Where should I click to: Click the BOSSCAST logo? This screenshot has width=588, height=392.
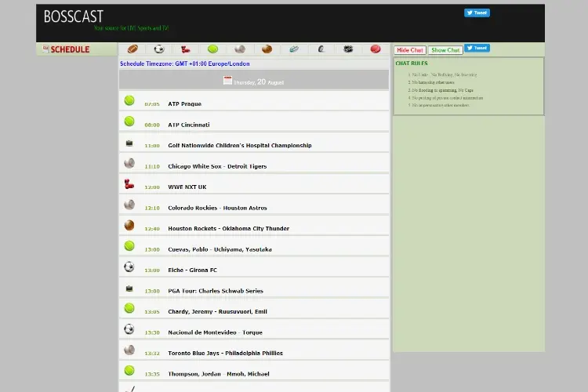(74, 16)
